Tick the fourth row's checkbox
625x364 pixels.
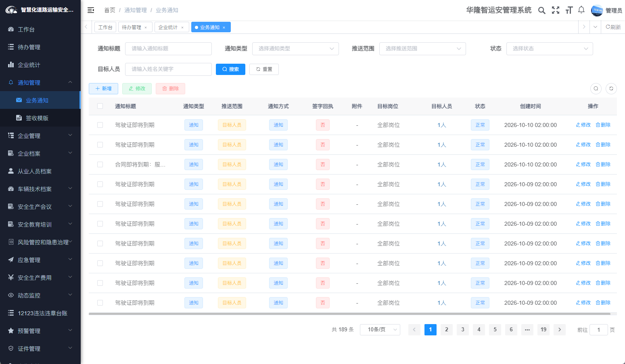tap(100, 184)
